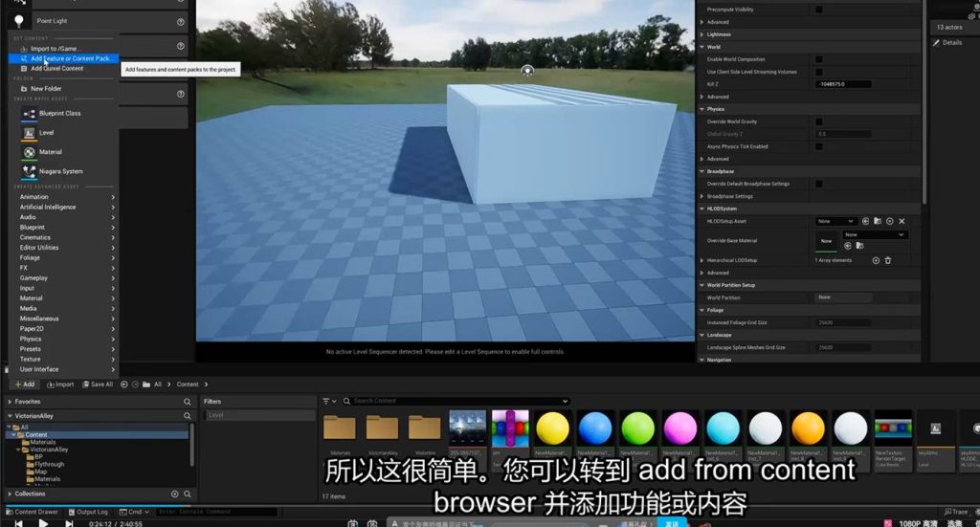Add element to Hierarchical LODSetup array
980x527 pixels.
point(875,260)
